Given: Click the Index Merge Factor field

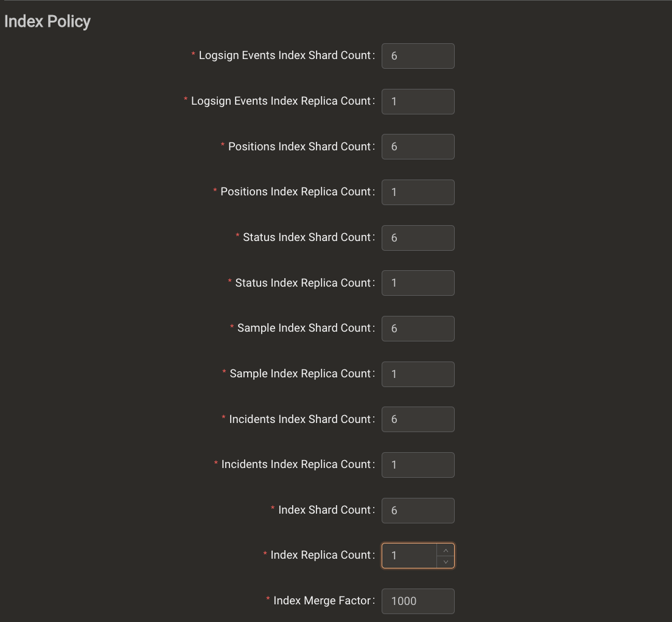Looking at the screenshot, I should click(418, 601).
